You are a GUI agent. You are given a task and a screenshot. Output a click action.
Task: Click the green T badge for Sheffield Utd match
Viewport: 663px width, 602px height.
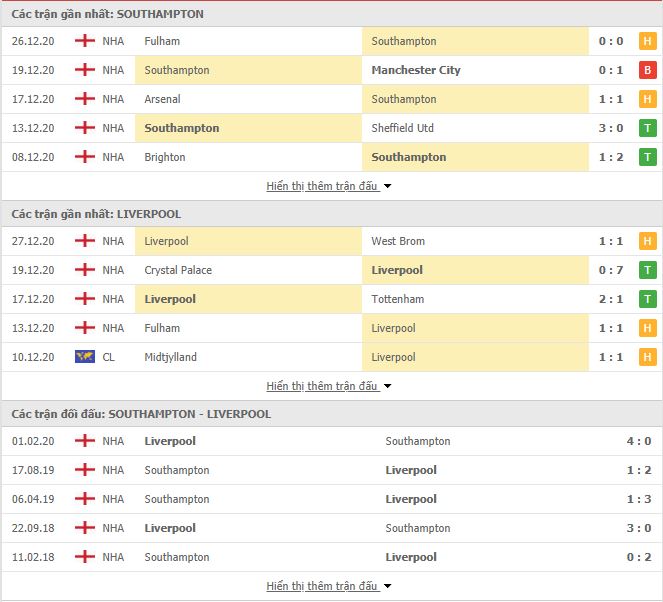click(647, 129)
